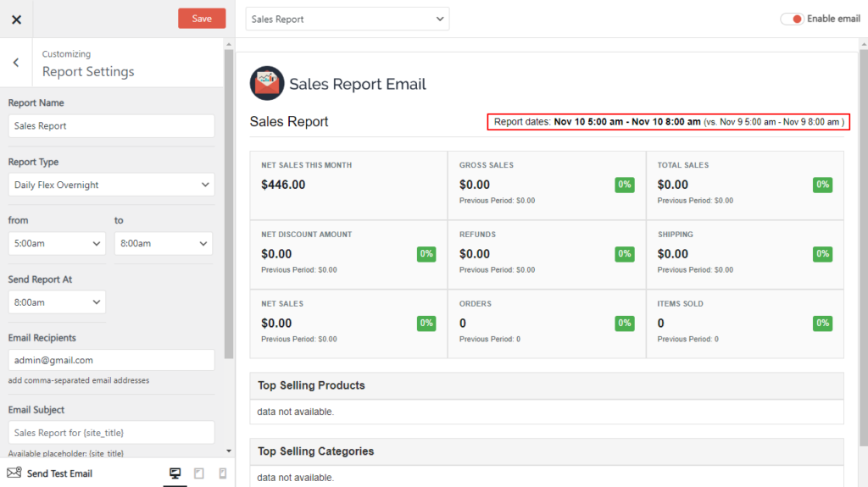Open the Report Type dropdown
This screenshot has width=868, height=487.
click(x=111, y=185)
